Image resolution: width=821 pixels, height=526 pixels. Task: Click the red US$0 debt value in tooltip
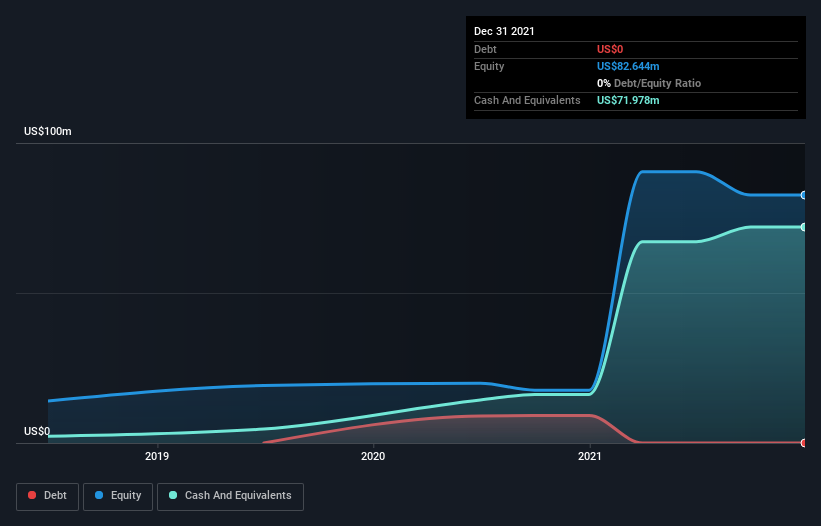610,49
